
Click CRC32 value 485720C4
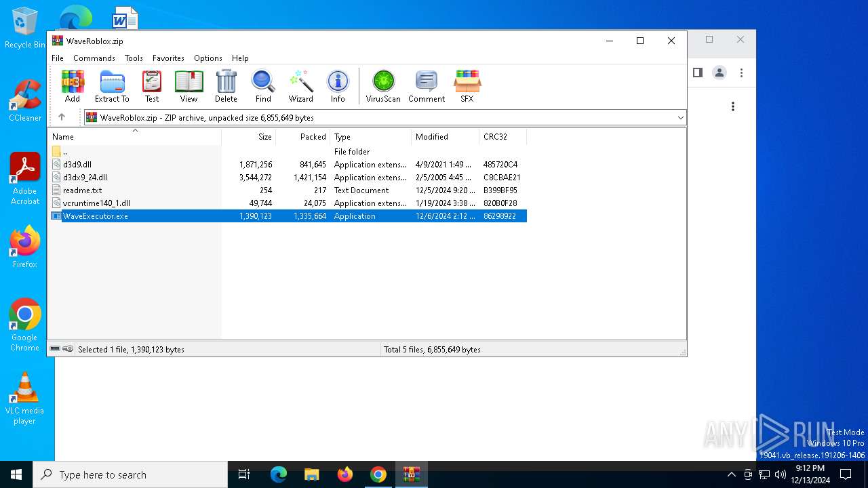[500, 165]
